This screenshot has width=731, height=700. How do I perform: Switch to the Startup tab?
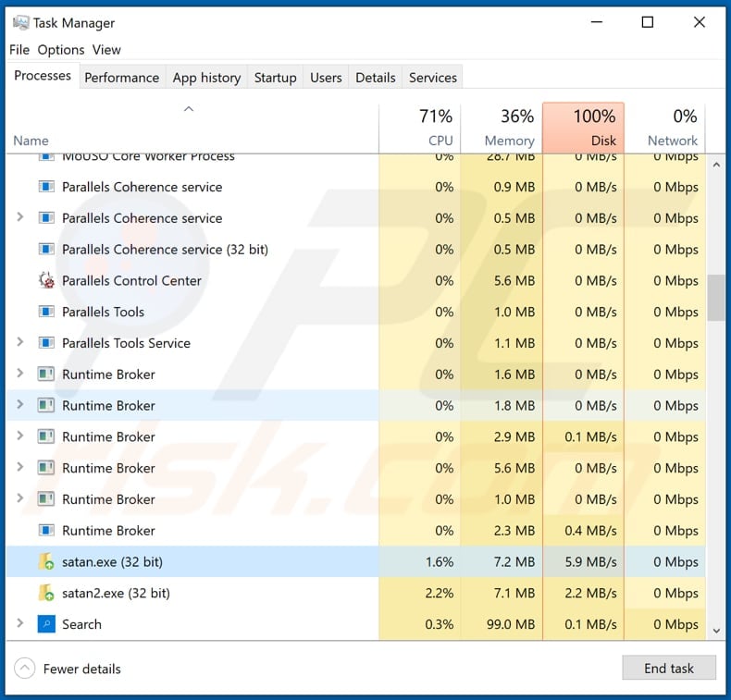point(275,78)
